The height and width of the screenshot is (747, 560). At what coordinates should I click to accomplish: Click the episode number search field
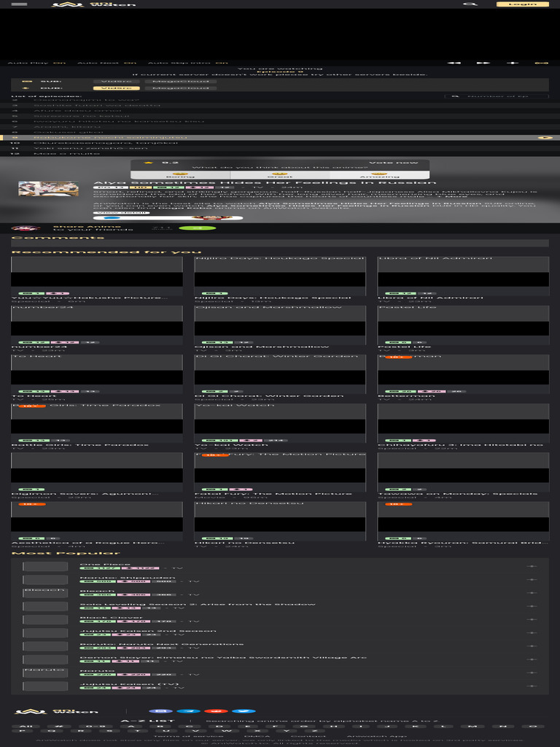click(x=503, y=96)
